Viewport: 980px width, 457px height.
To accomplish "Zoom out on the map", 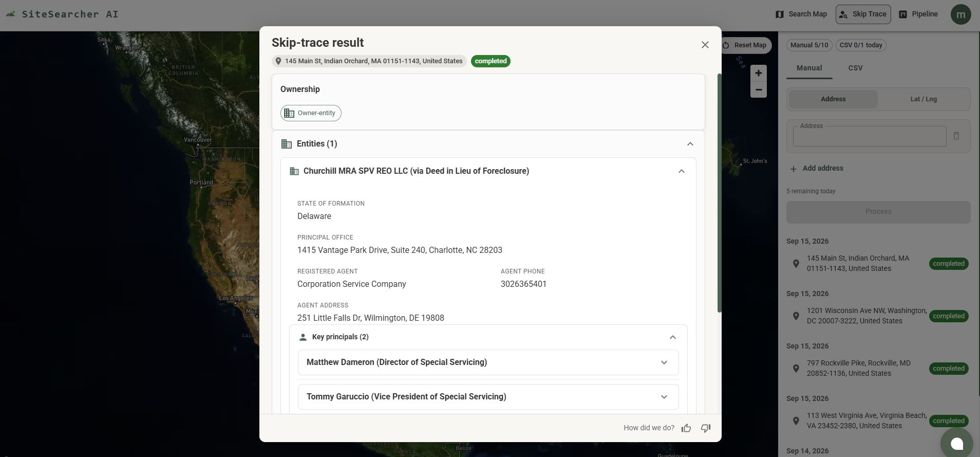I will tap(758, 89).
